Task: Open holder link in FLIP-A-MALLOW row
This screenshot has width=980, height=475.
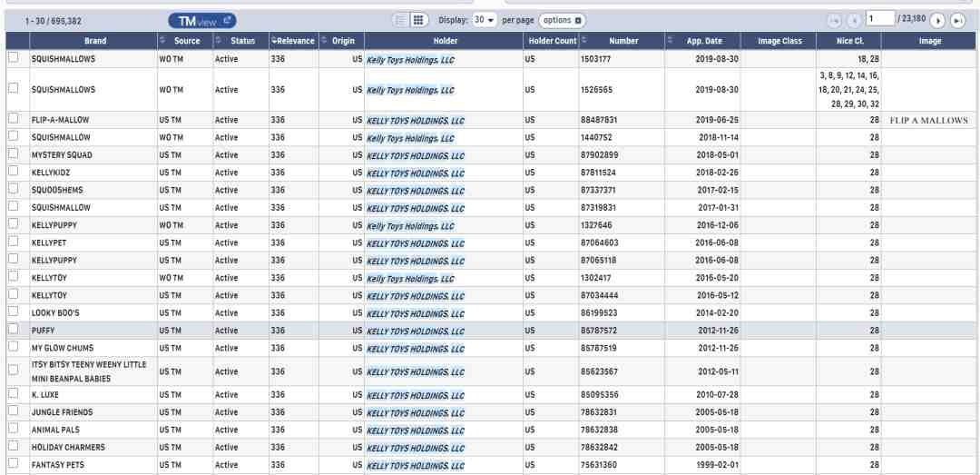Action: pyautogui.click(x=416, y=120)
